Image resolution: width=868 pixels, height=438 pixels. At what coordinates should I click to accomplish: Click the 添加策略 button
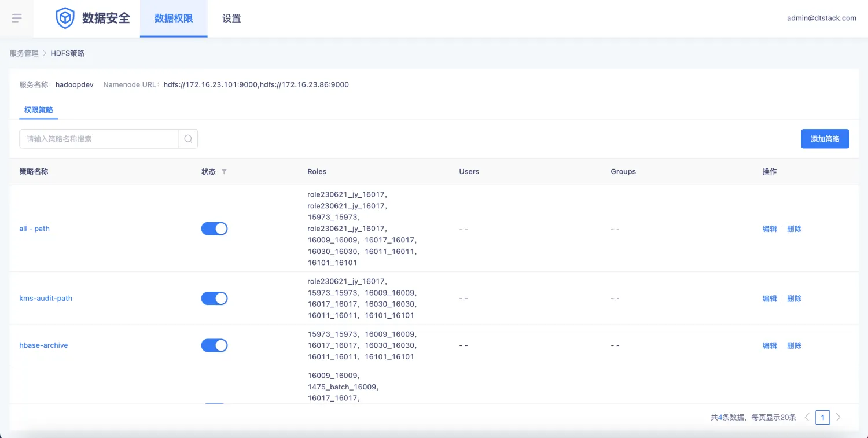click(x=825, y=139)
